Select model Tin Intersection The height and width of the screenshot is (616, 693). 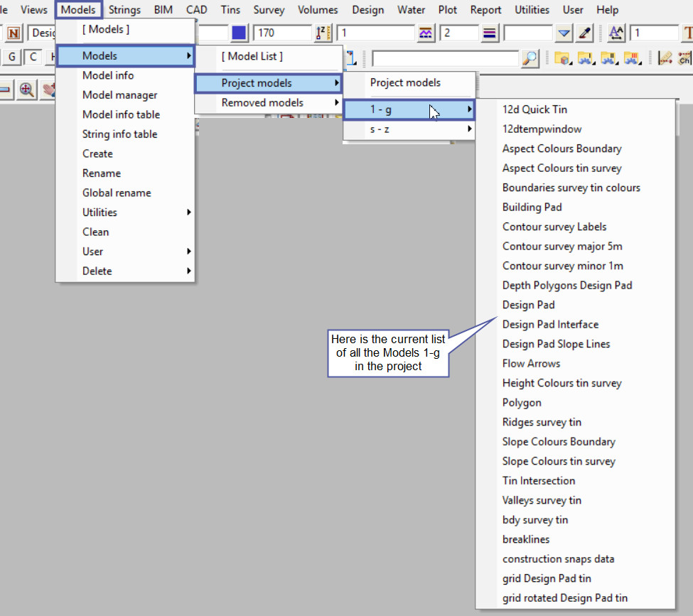point(539,481)
